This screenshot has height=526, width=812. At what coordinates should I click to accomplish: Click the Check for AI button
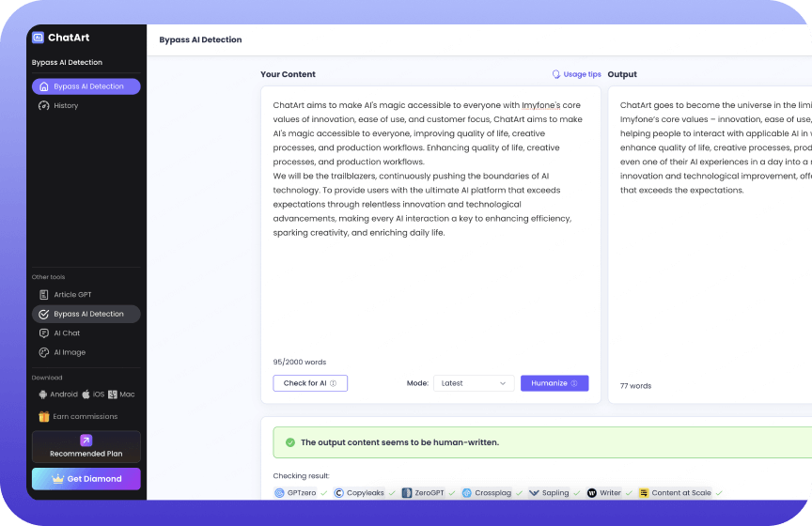(x=310, y=383)
